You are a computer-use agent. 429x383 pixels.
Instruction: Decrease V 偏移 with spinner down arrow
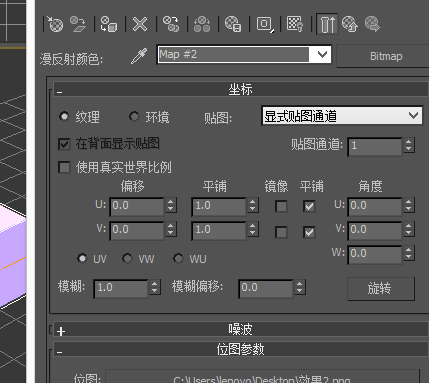pyautogui.click(x=171, y=233)
